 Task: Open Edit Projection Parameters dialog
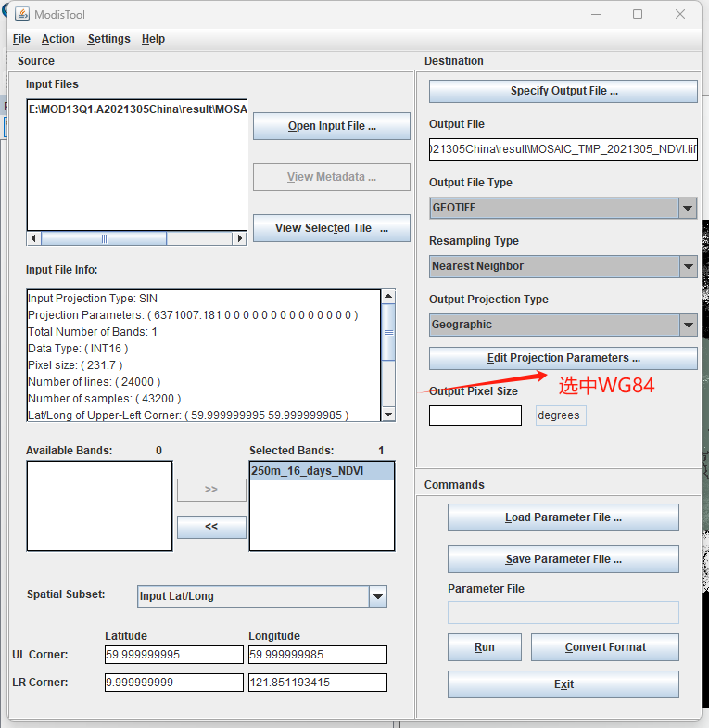coord(563,358)
